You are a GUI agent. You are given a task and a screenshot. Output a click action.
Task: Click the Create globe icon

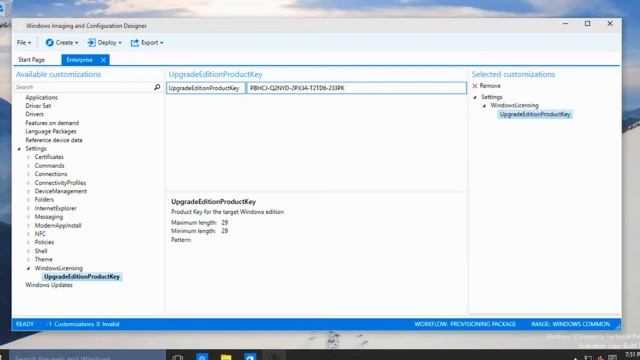coord(49,42)
